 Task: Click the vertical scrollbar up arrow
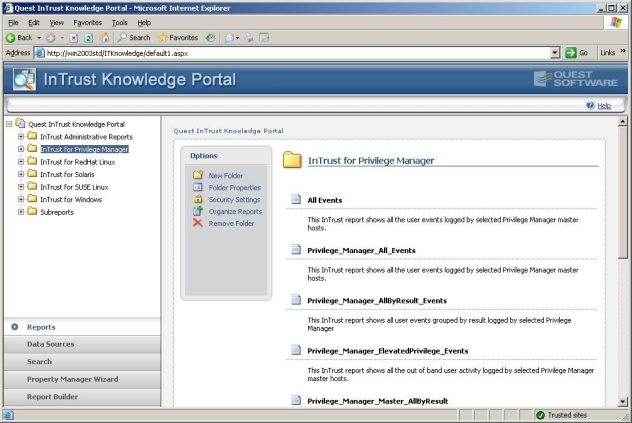coord(623,121)
